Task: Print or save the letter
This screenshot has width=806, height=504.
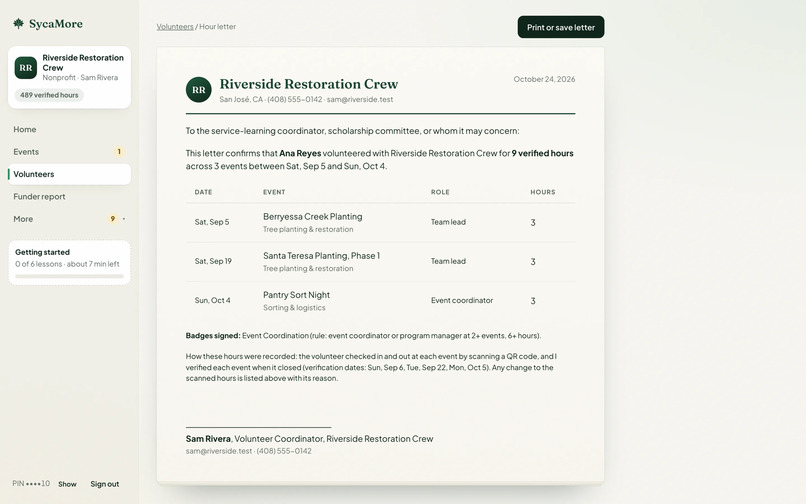Action: point(561,27)
